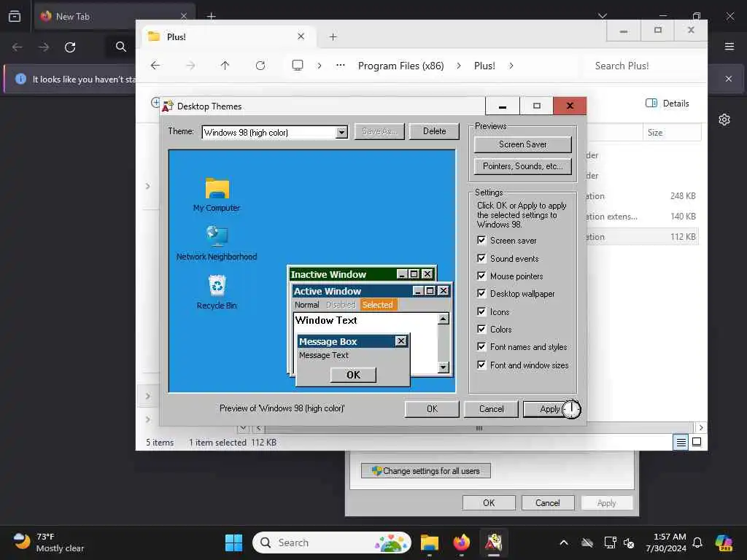Reload the Firefox page
The width and height of the screenshot is (747, 560).
tap(70, 47)
